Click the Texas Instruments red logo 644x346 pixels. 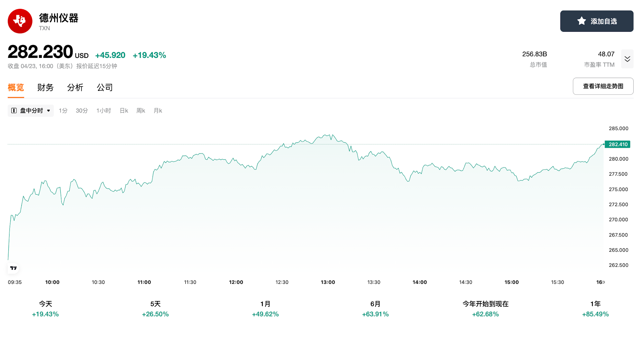click(x=20, y=21)
